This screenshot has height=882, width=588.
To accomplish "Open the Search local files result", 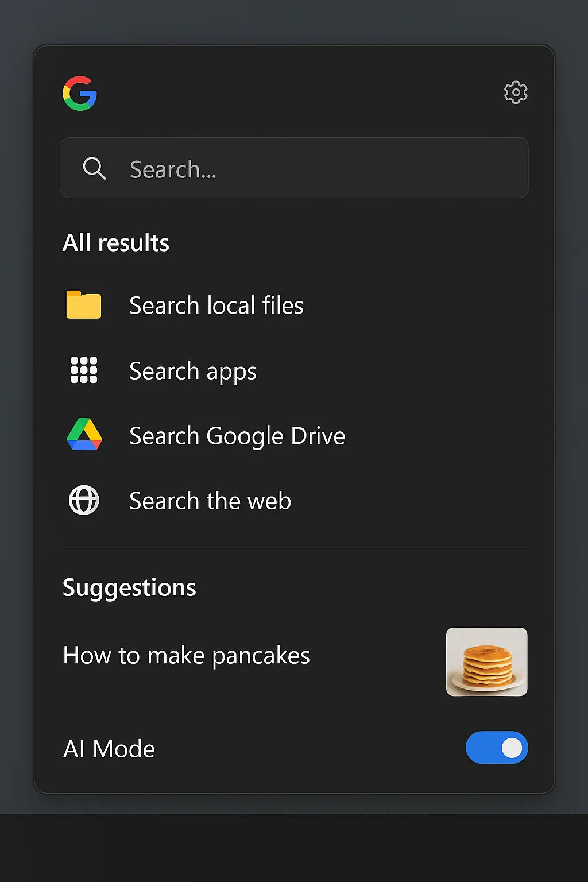I will click(216, 305).
